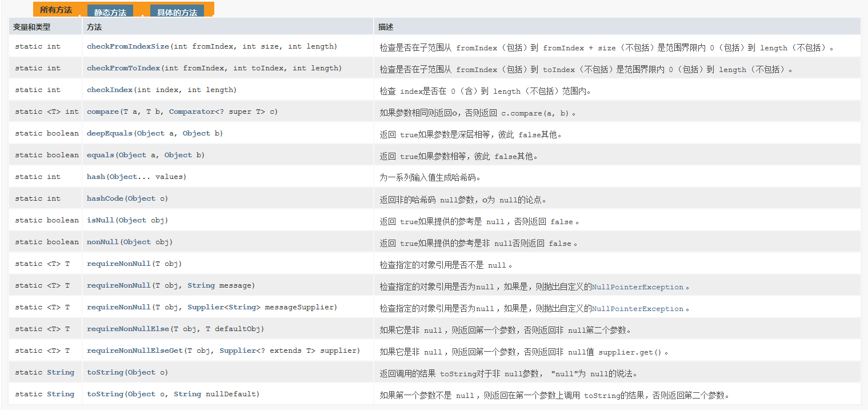Click the Supplier link in requireNonNullElseGet row
Image resolution: width=868 pixels, height=410 pixels.
pos(238,351)
